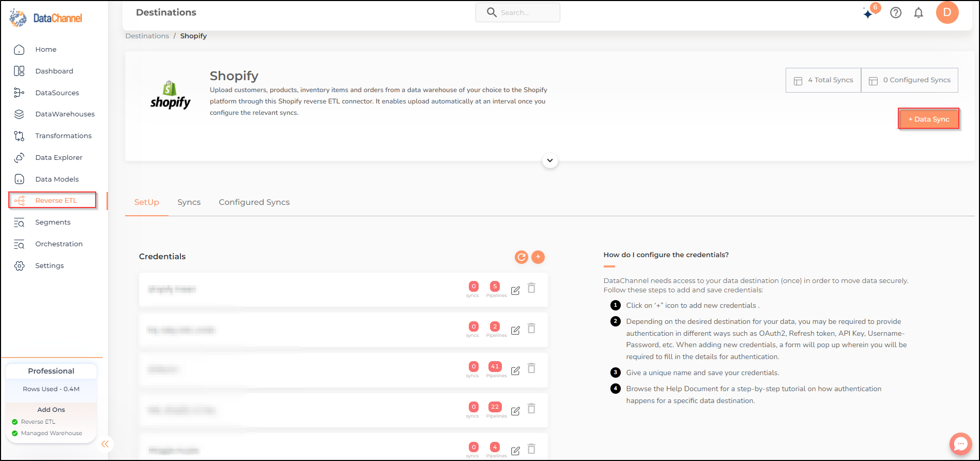The height and width of the screenshot is (461, 980).
Task: Go to Transformations in the sidebar
Action: (x=63, y=136)
